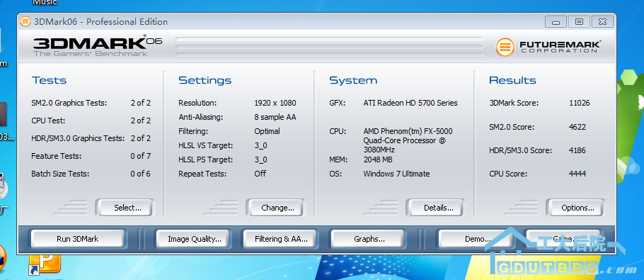Click the 3DMark06 title bar app icon

tap(25, 21)
